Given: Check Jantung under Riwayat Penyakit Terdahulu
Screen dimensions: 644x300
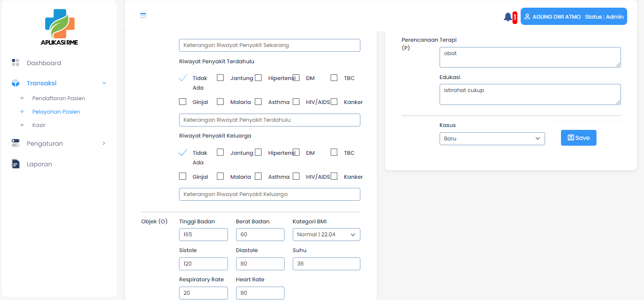Looking at the screenshot, I should (x=220, y=78).
